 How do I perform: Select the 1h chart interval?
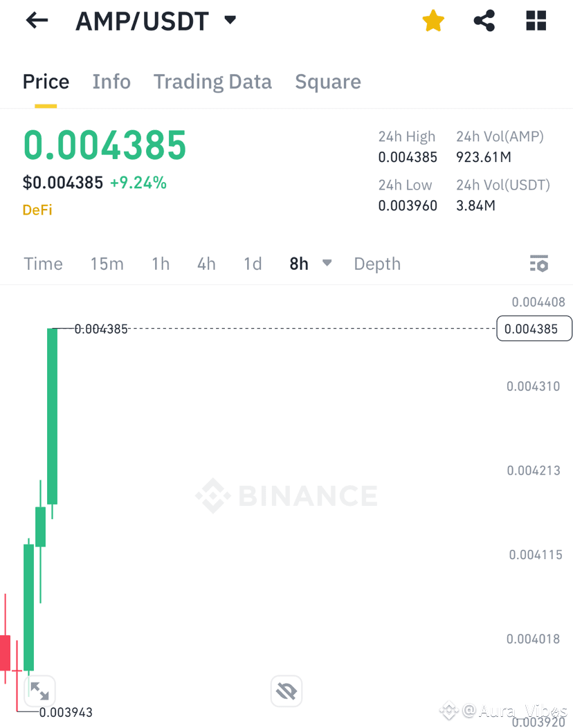(161, 264)
